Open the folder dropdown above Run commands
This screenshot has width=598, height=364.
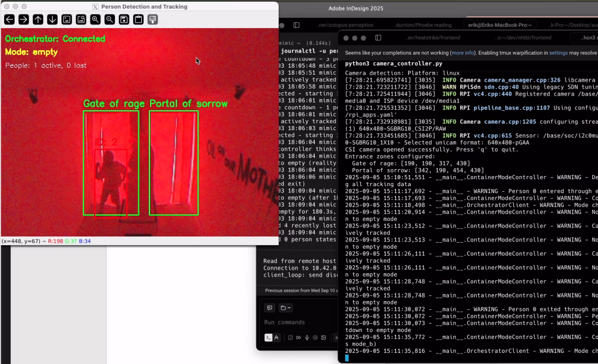[286, 308]
